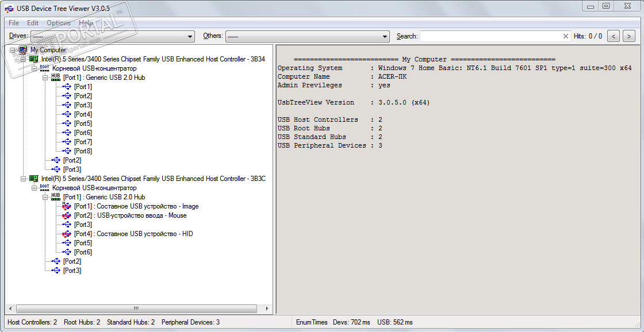This screenshot has height=332, width=644.
Task: Open the Options menu
Action: point(59,23)
